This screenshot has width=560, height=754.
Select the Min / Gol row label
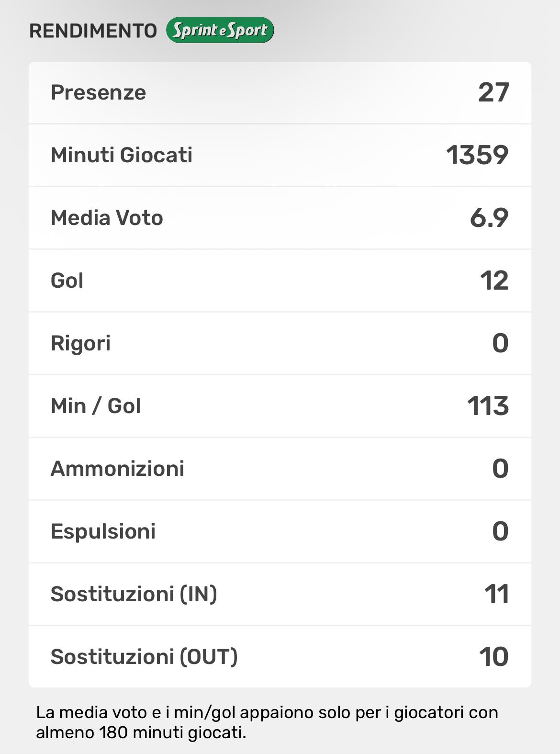coord(96,406)
